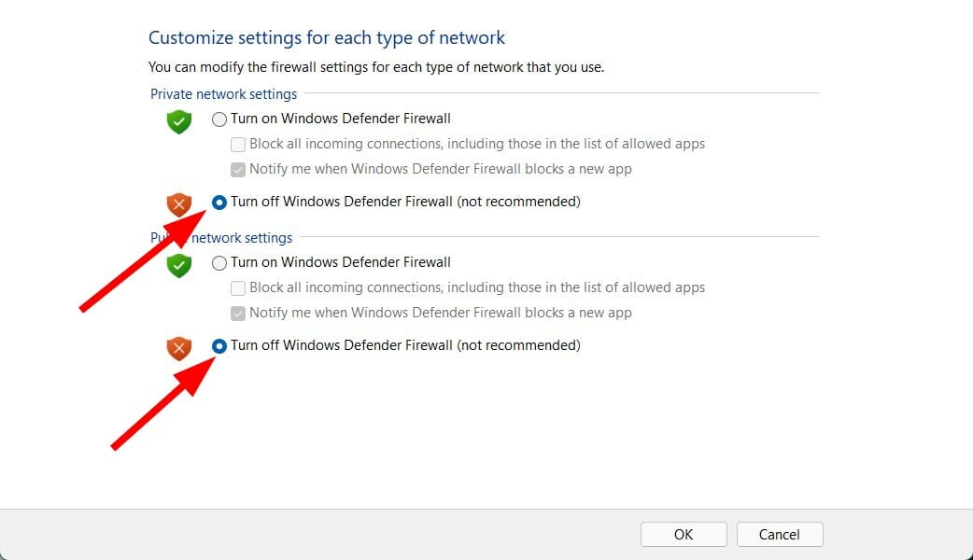Screen dimensions: 973x560
Task: Enable Block all incoming connections for private network
Action: (x=238, y=144)
